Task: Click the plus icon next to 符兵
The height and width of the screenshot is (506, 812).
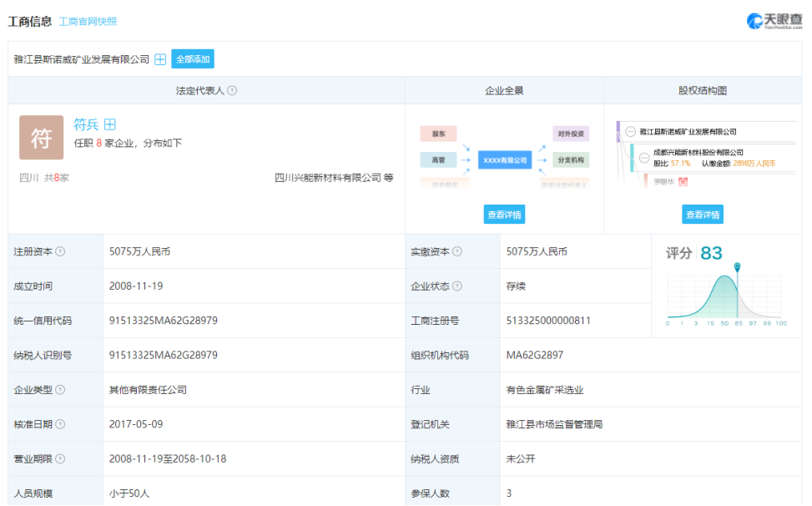Action: 110,124
